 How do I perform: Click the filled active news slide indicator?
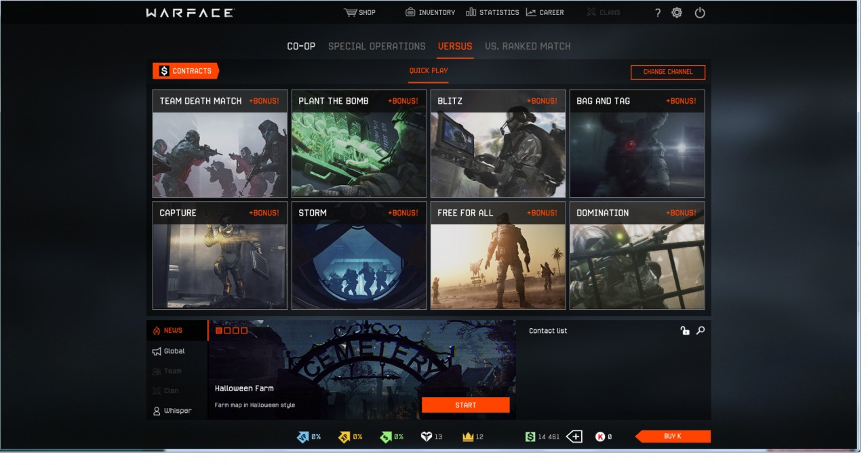[219, 331]
